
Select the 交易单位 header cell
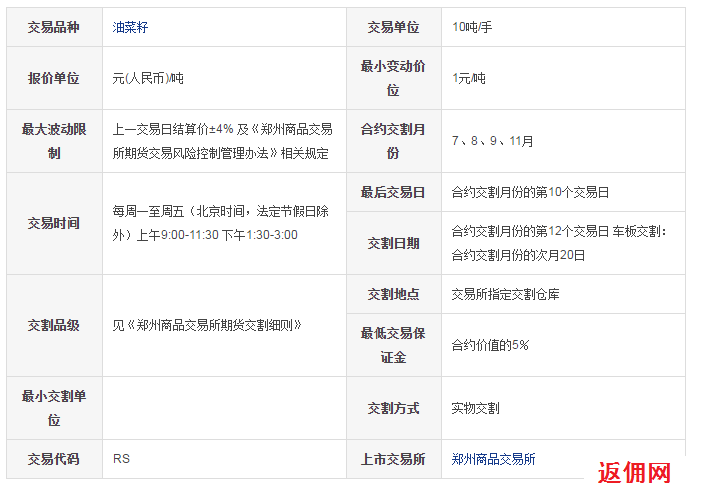click(393, 27)
